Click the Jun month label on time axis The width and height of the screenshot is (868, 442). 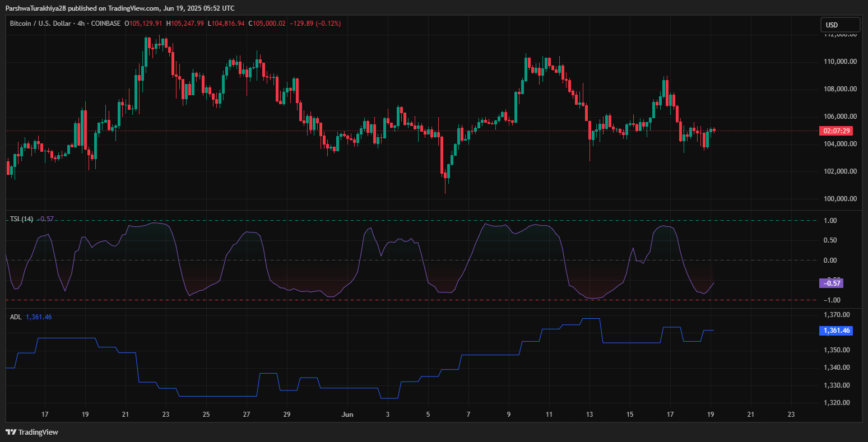[x=347, y=415]
